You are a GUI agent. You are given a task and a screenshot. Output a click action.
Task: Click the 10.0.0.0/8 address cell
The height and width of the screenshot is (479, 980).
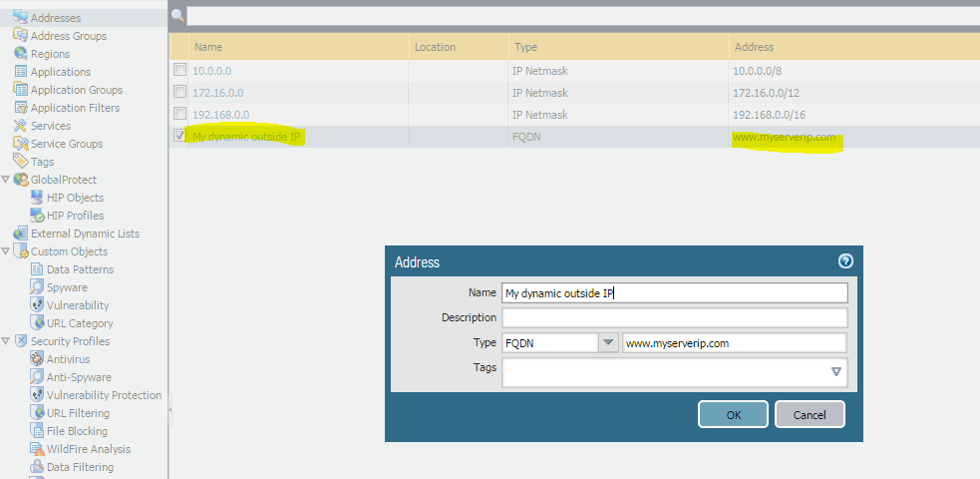(854, 71)
